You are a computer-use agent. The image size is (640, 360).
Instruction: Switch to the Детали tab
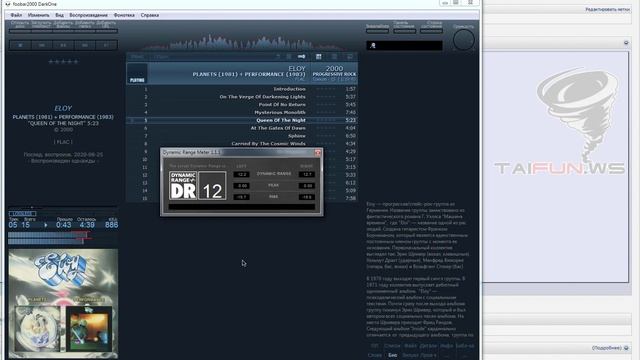tap(428, 346)
